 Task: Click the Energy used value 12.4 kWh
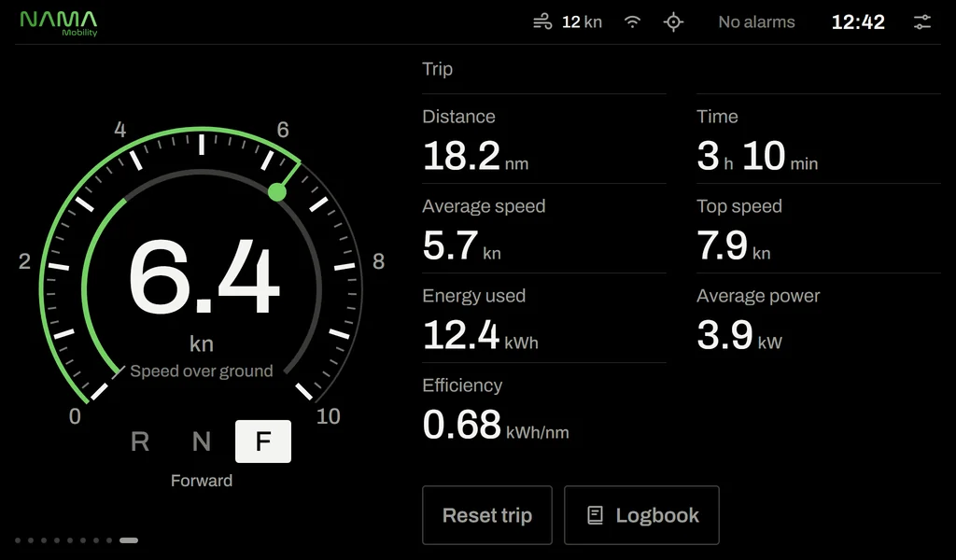(481, 335)
